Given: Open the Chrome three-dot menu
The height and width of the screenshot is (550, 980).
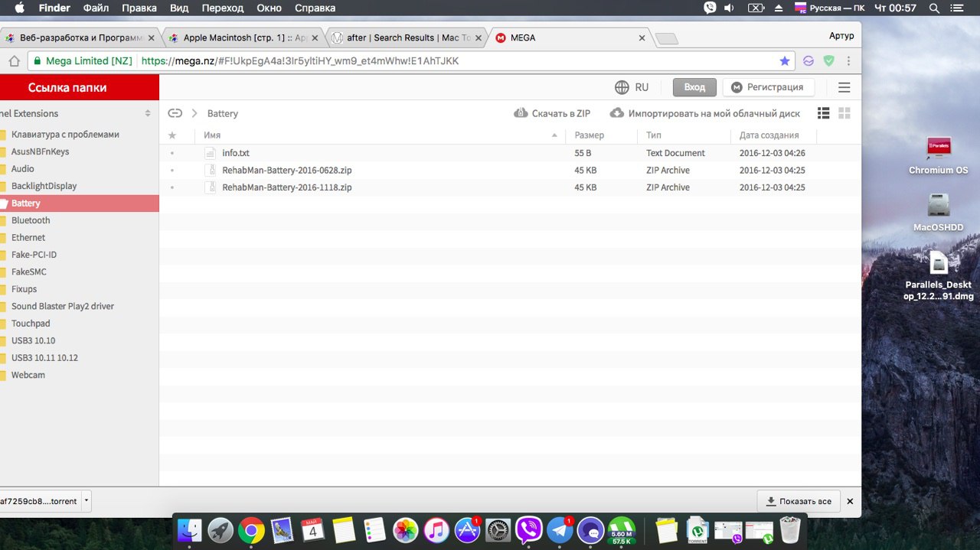Looking at the screenshot, I should click(849, 60).
